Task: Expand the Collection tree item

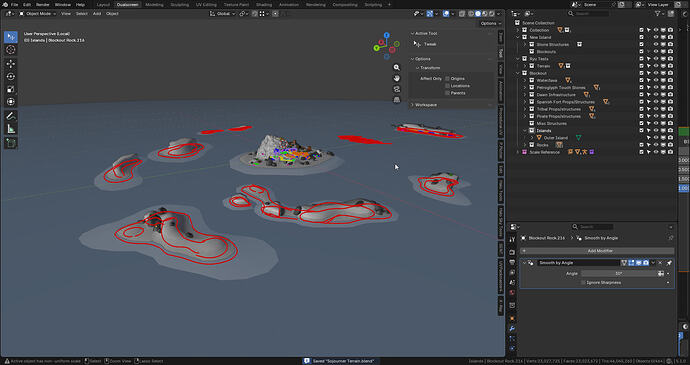Action: coord(518,30)
